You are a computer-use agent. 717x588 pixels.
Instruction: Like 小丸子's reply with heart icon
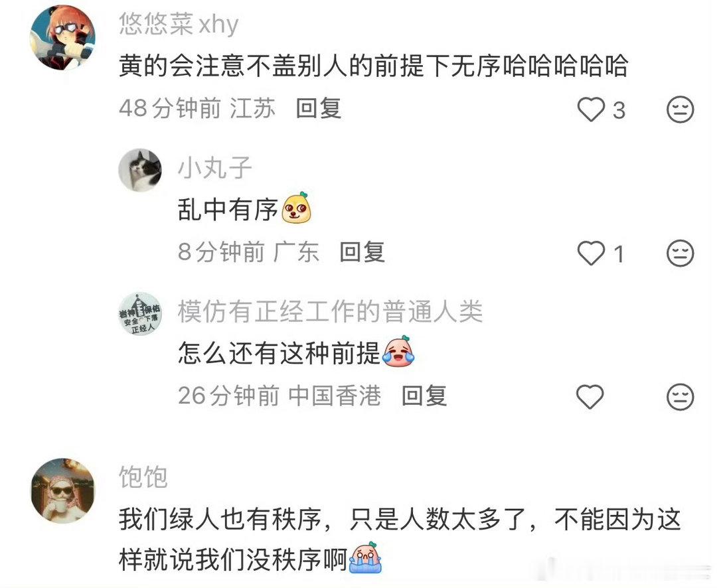click(x=590, y=253)
